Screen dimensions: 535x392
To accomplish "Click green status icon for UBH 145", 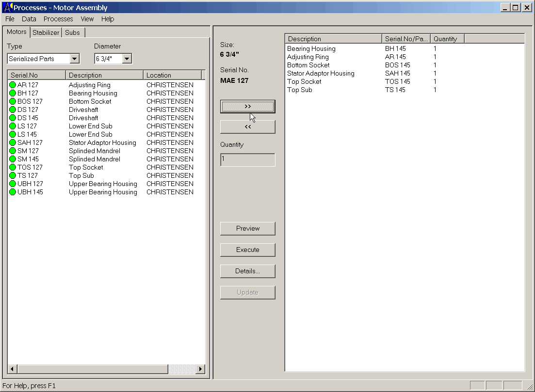I will (13, 192).
